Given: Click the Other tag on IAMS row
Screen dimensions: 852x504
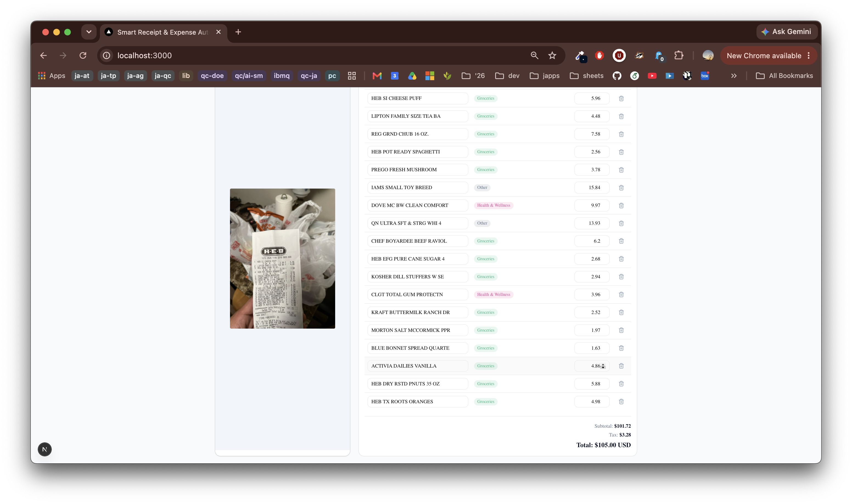Looking at the screenshot, I should 482,187.
